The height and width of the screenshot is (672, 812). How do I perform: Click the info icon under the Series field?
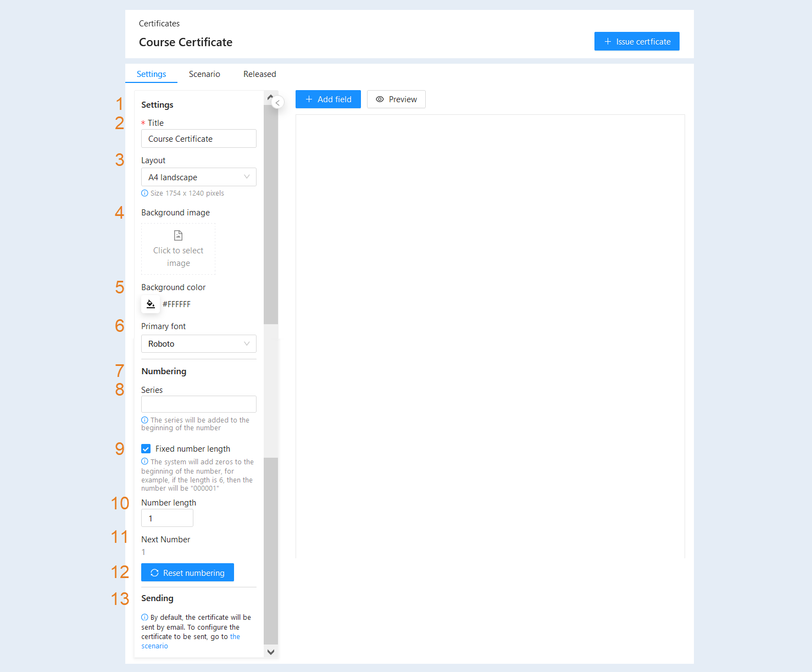(x=144, y=420)
